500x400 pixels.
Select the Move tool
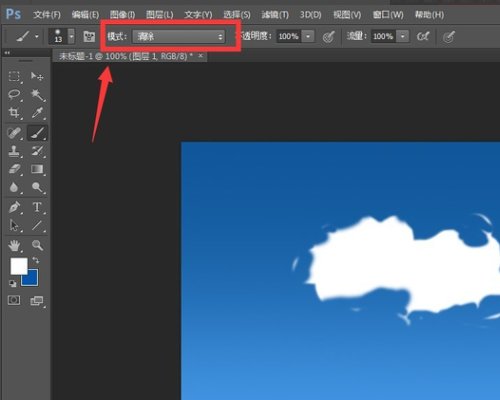click(37, 76)
